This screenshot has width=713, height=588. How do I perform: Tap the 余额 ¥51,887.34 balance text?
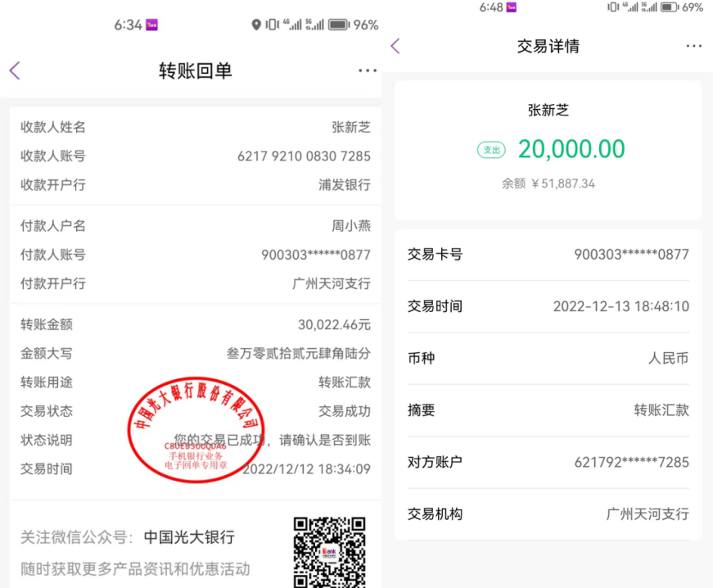[548, 183]
